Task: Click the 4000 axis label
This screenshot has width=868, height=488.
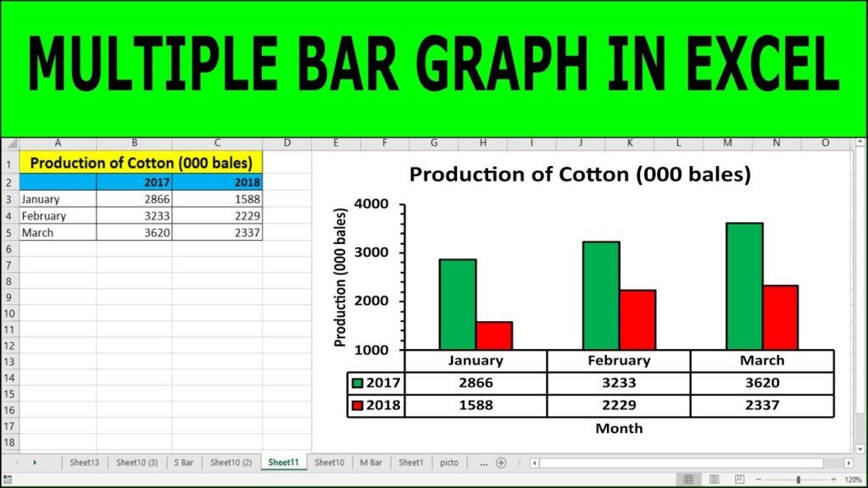Action: (x=371, y=204)
